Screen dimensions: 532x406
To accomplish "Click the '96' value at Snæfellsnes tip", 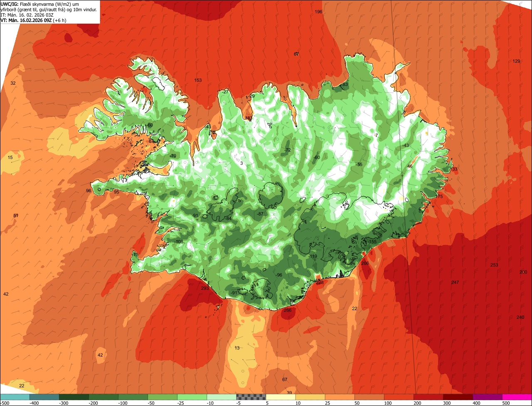I will [x=89, y=191].
